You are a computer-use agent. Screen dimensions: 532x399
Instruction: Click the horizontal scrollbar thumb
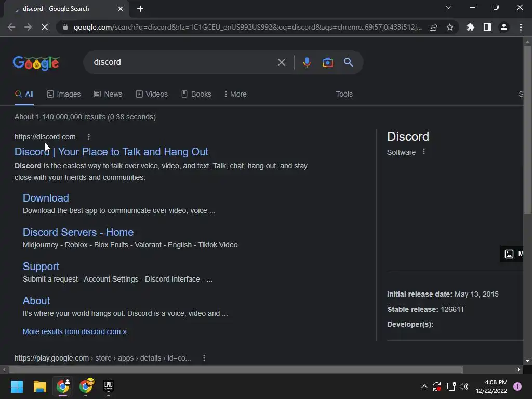click(x=236, y=370)
